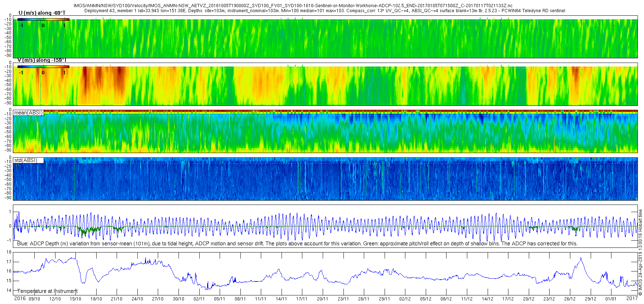Click the 2016 year label on time axis
Image resolution: width=644 pixels, height=304 pixels.
point(20,299)
